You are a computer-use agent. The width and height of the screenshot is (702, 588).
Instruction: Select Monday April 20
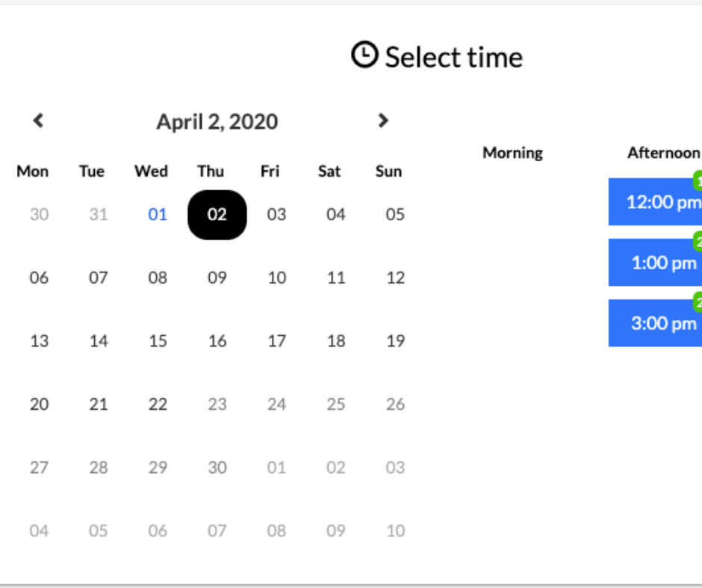coord(39,404)
